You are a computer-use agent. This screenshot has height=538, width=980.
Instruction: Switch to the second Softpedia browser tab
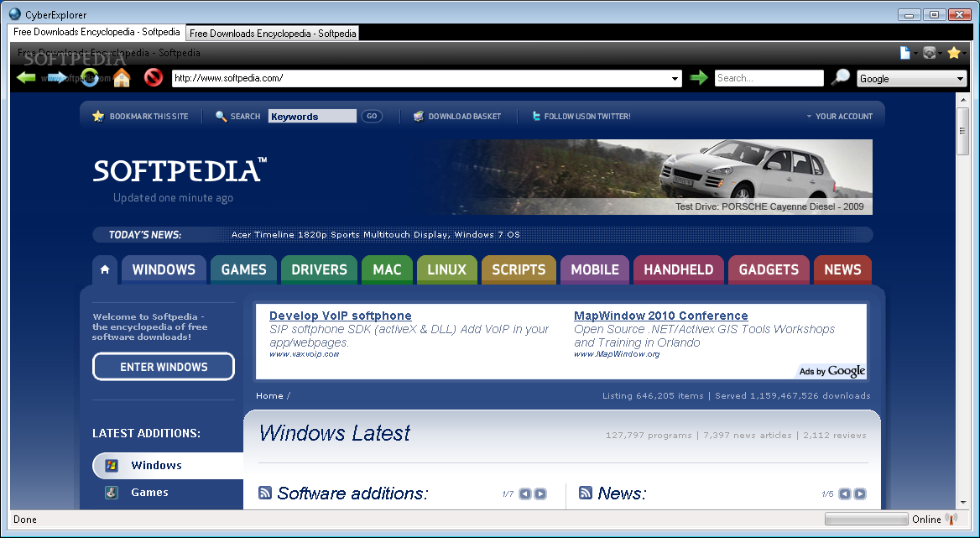pyautogui.click(x=273, y=33)
